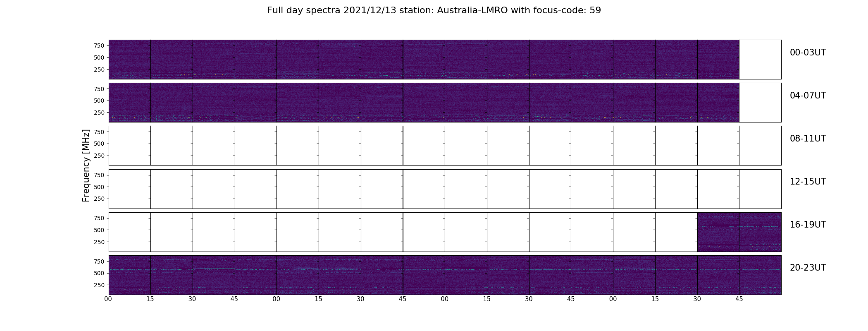Select the "20-23UT" row label
Viewport: 868px width, 331px height.
point(808,268)
